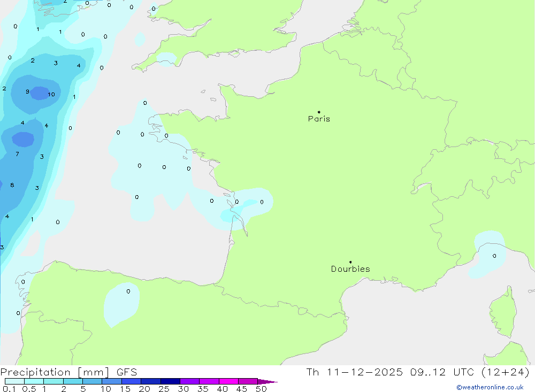Click the '8' precipitation value on the map
Viewport: 535px width, 392px height.
coord(12,185)
